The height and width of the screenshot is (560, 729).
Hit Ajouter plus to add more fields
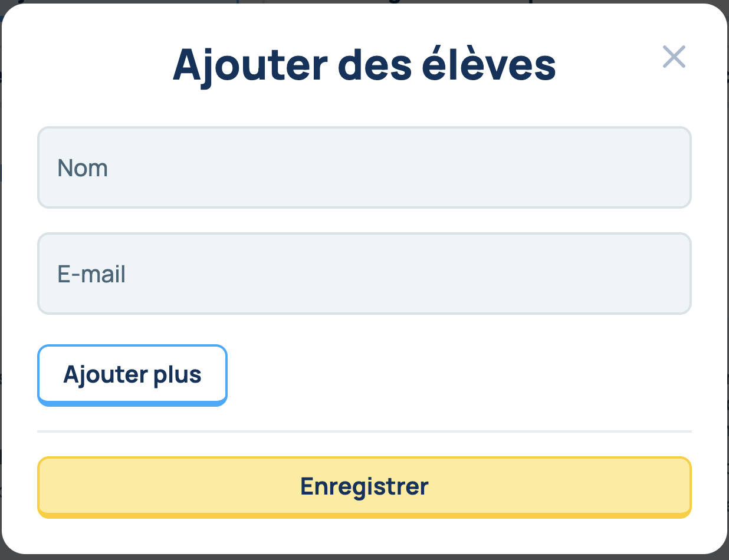point(132,375)
